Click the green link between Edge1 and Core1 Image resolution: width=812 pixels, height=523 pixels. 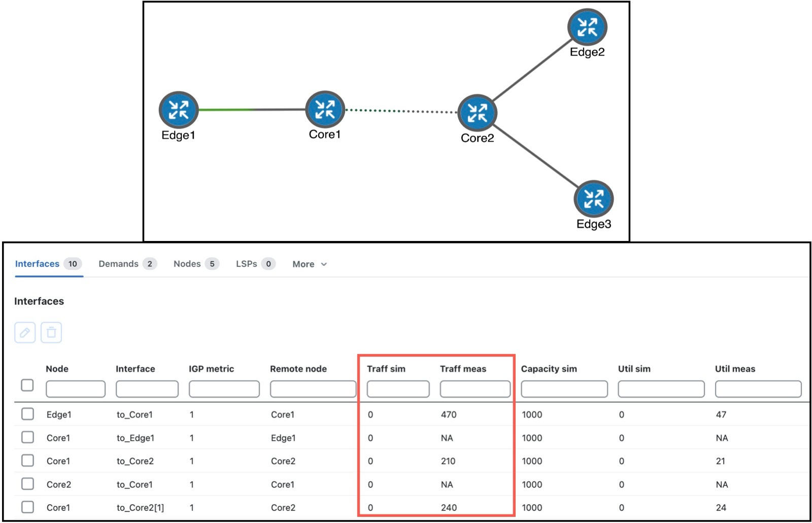(226, 109)
